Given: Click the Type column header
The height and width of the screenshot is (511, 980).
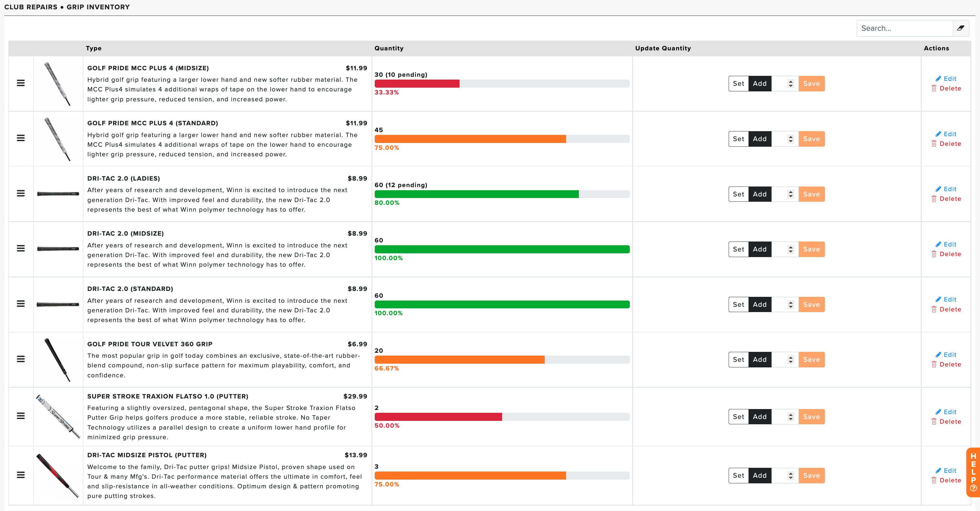Looking at the screenshot, I should pos(94,48).
